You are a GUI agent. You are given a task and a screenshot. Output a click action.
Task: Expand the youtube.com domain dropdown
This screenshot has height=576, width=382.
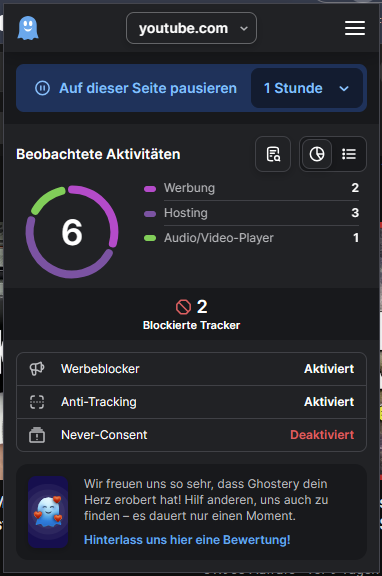191,28
